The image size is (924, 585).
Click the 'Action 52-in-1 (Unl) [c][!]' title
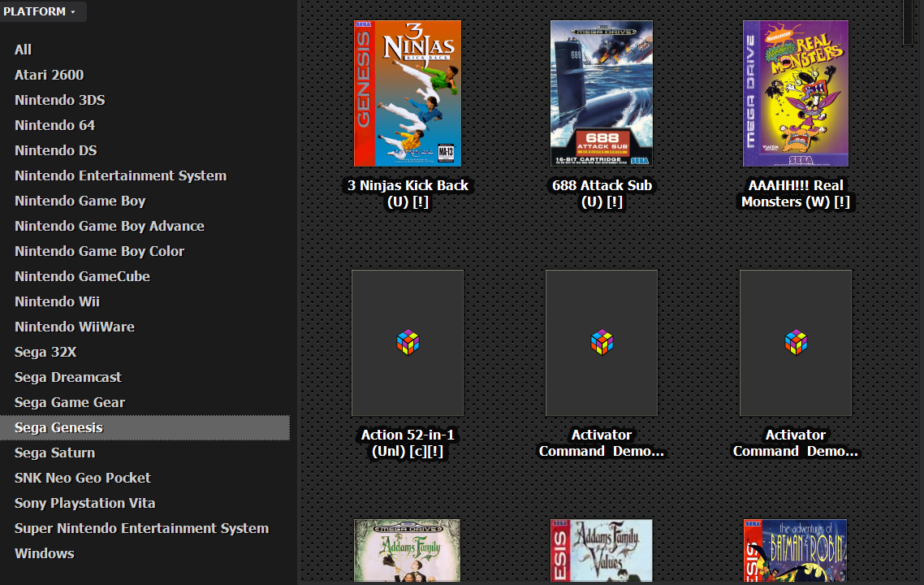pos(408,443)
